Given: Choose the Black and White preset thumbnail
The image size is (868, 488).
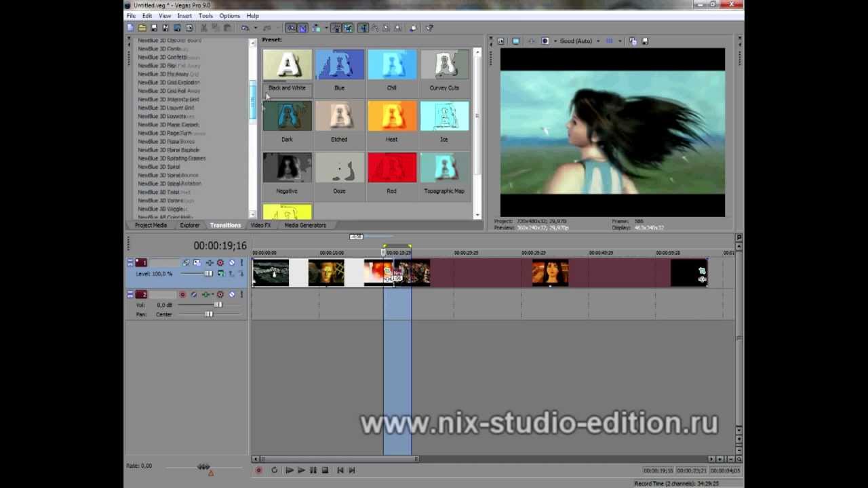Looking at the screenshot, I should [287, 65].
